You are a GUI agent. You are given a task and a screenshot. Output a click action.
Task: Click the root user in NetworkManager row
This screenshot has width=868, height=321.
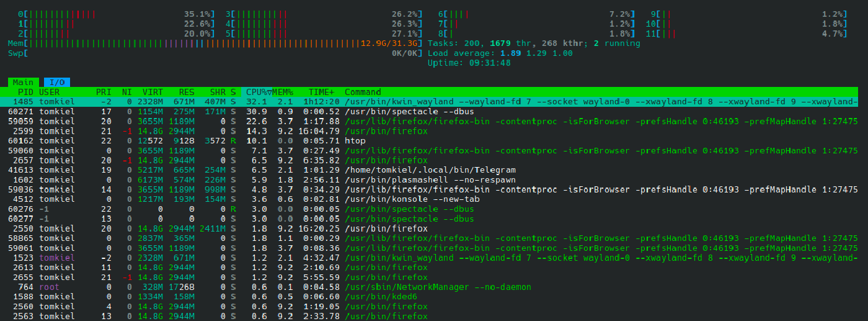click(49, 287)
